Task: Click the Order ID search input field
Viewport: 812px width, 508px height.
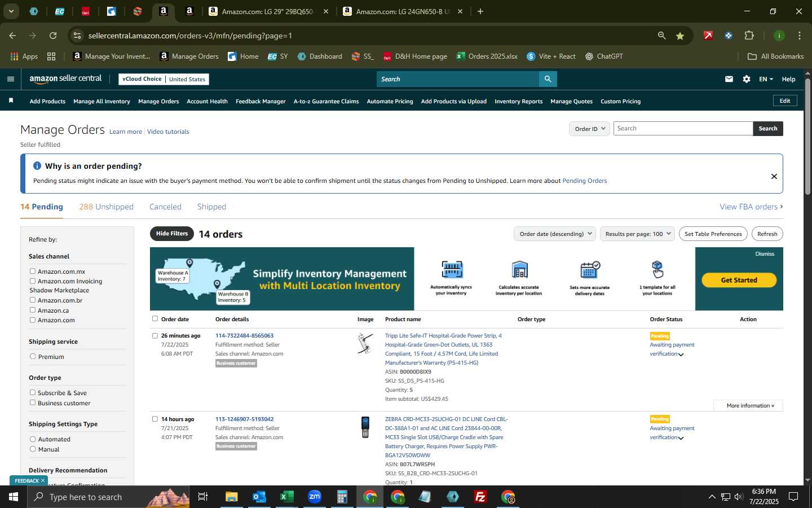Action: click(x=683, y=129)
